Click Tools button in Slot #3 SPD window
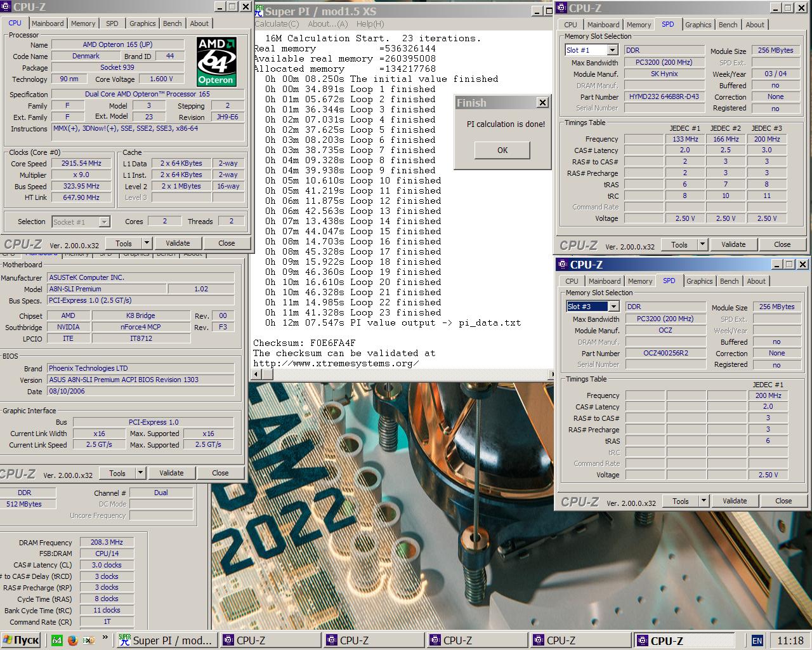Viewport: 812px width, 650px height. tap(681, 501)
